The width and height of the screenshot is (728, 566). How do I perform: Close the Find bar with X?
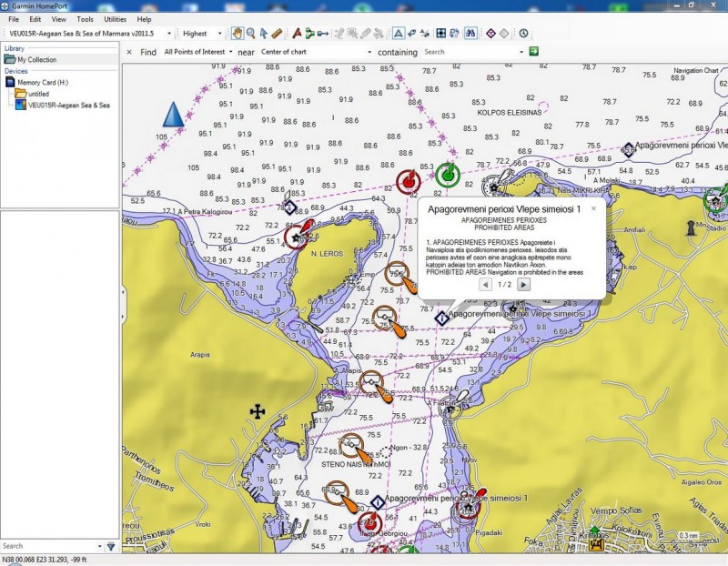pyautogui.click(x=129, y=52)
